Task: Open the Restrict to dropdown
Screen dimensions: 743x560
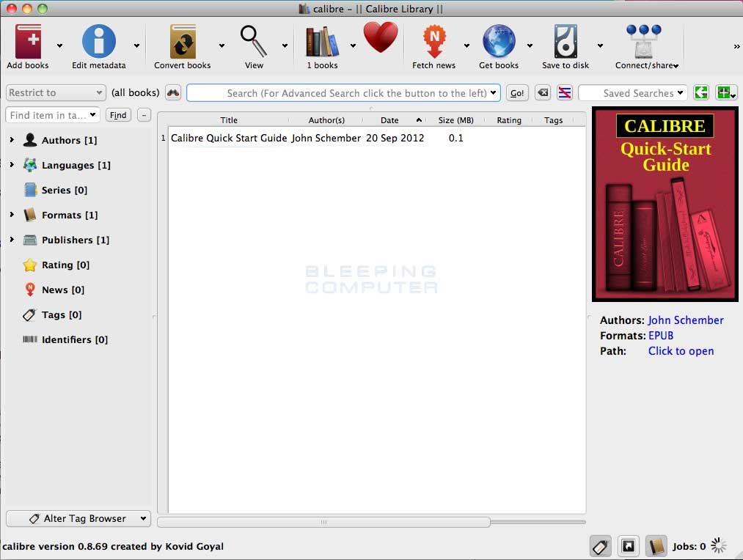Action: (x=55, y=92)
